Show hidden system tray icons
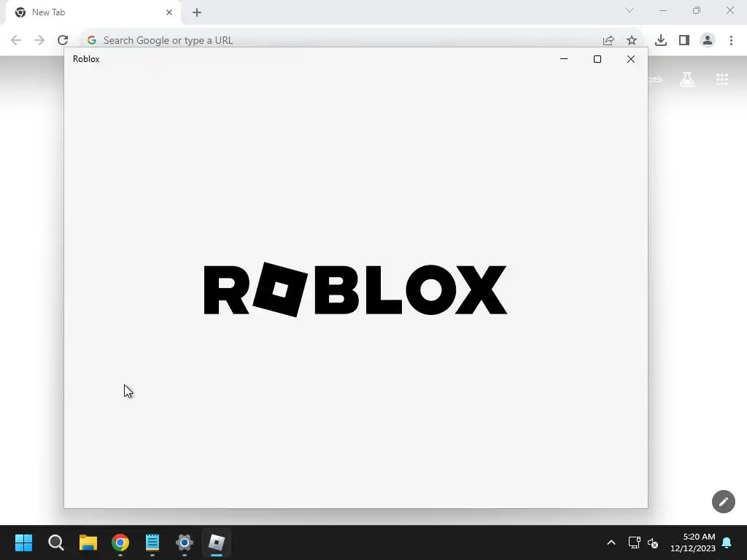Screen dimensions: 747x560 click(611, 542)
